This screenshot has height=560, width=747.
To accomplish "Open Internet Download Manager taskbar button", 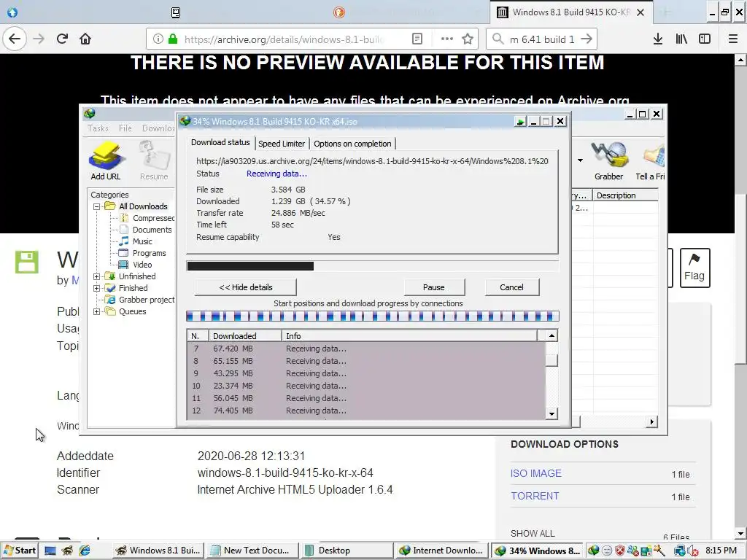I will point(441,551).
